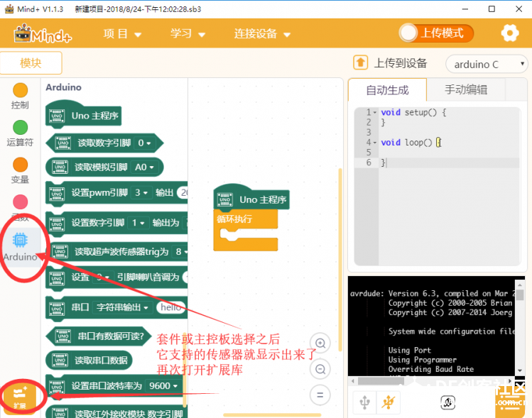Select the 控制 orange category circle

point(20,90)
